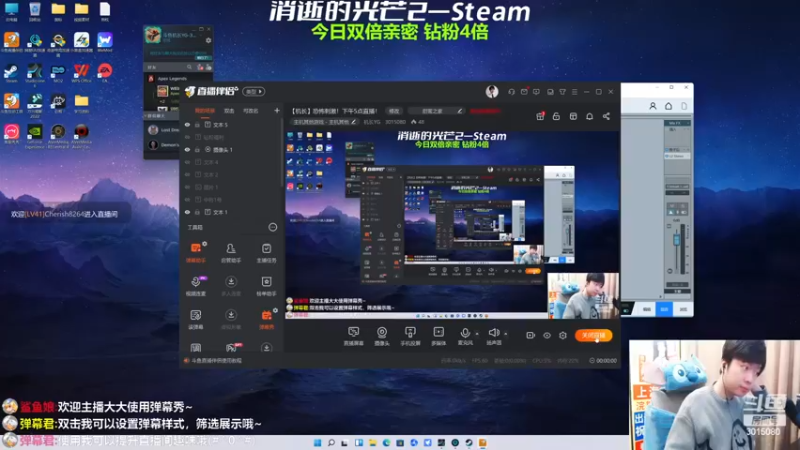
Task: Open the source list scrollbar
Action: 282,153
